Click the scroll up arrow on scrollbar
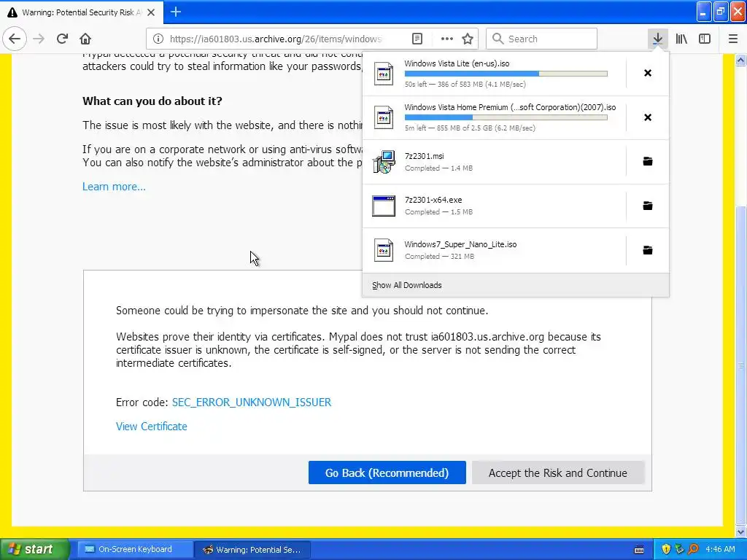This screenshot has height=560, width=747. point(741,60)
